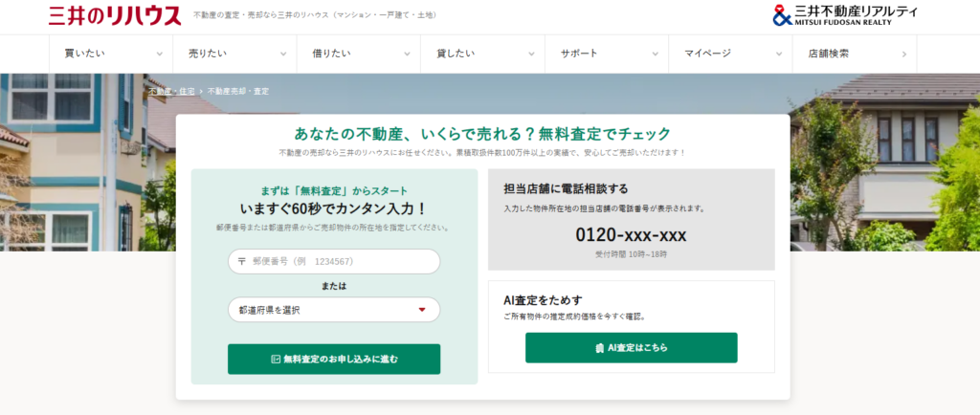Click the header tagline 不動産の査定・売却なら

pyautogui.click(x=315, y=15)
